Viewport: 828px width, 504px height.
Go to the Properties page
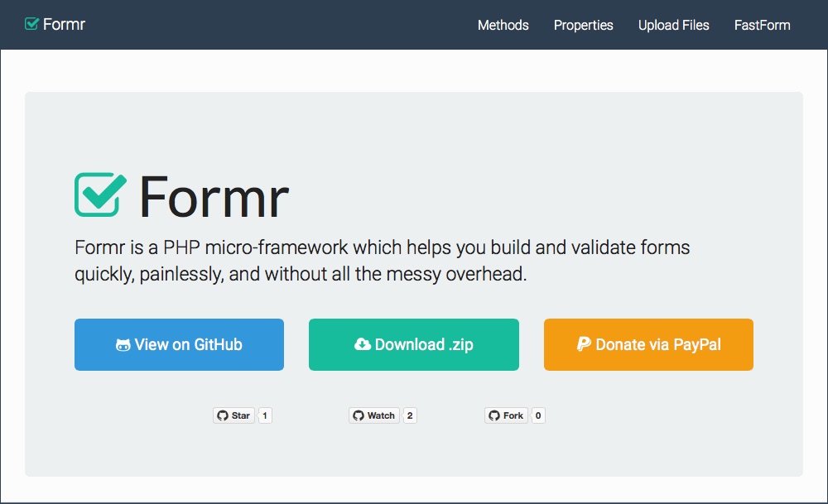(583, 25)
